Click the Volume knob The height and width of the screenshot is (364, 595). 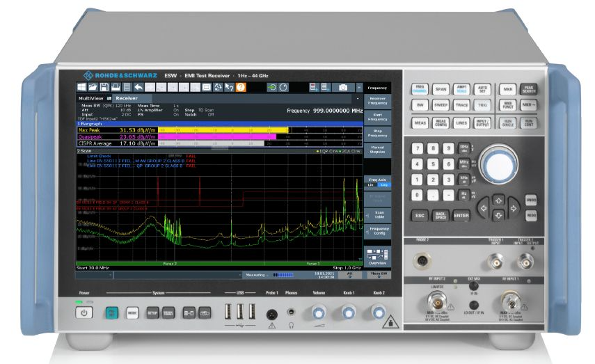(x=319, y=312)
